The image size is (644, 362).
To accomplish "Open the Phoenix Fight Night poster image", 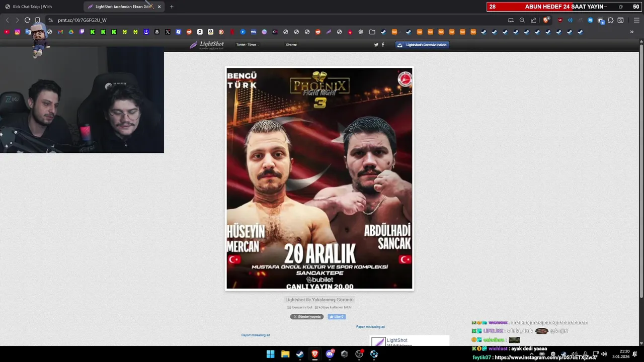I will tap(319, 178).
